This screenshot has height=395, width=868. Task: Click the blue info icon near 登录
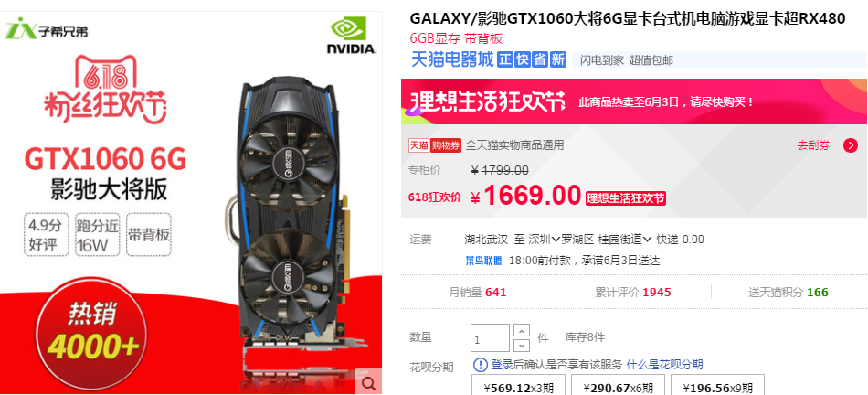pyautogui.click(x=481, y=365)
